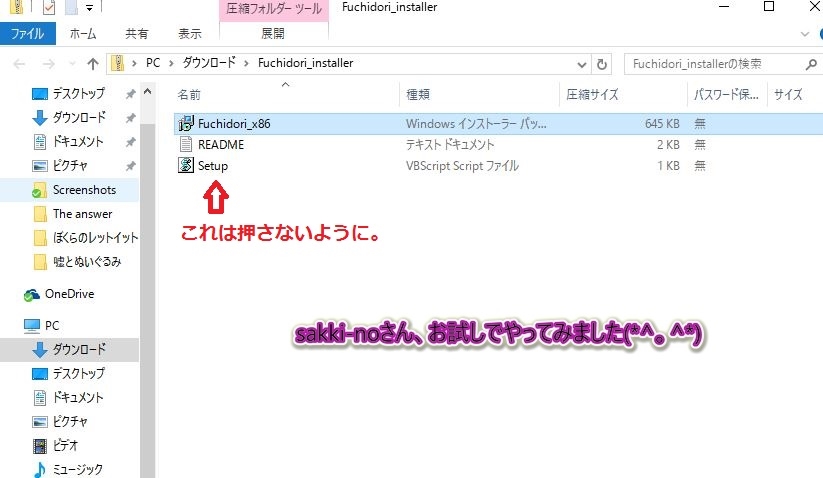Go up one folder level
The image size is (823, 478).
(93, 64)
